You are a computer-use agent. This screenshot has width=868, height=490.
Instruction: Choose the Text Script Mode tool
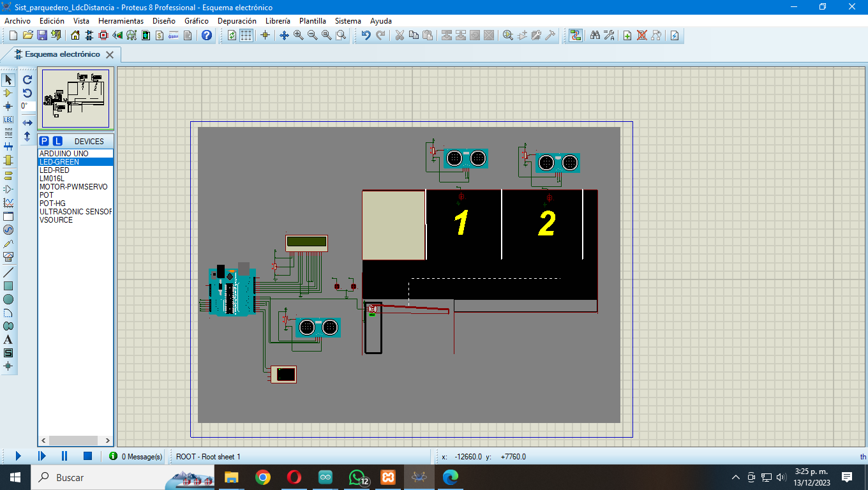coord(8,133)
